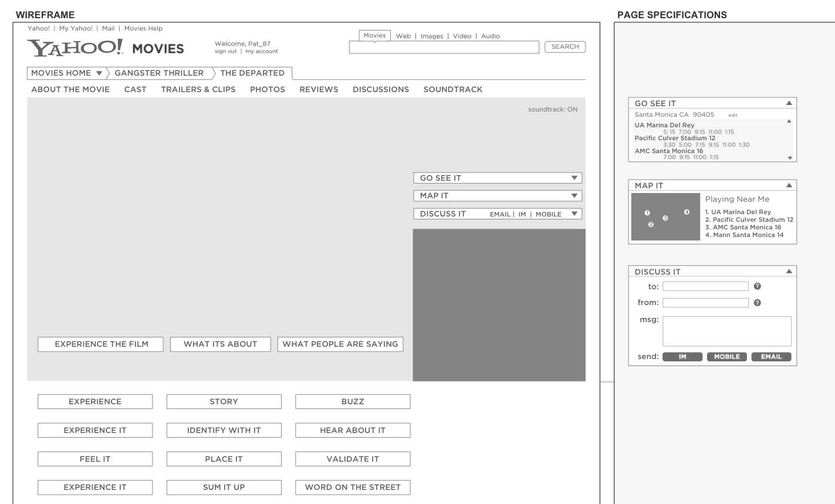
Task: Send the message via the IM button
Action: pos(682,357)
